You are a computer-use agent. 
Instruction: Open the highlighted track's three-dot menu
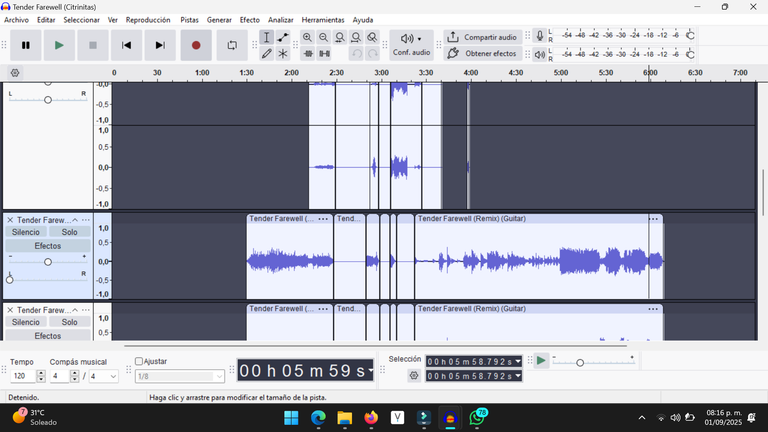coord(86,220)
